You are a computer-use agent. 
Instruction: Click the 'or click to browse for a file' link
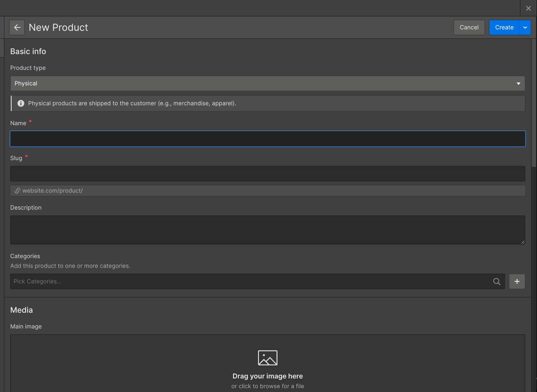click(267, 386)
